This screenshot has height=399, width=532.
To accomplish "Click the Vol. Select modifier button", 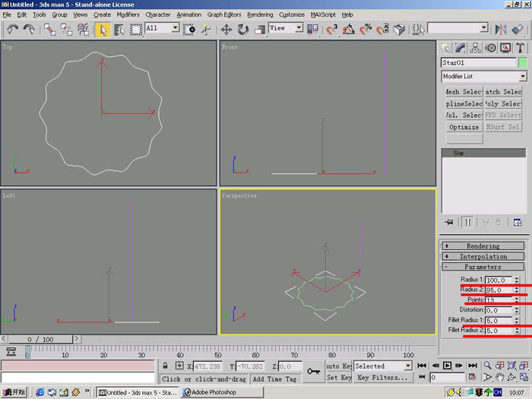I will [464, 116].
